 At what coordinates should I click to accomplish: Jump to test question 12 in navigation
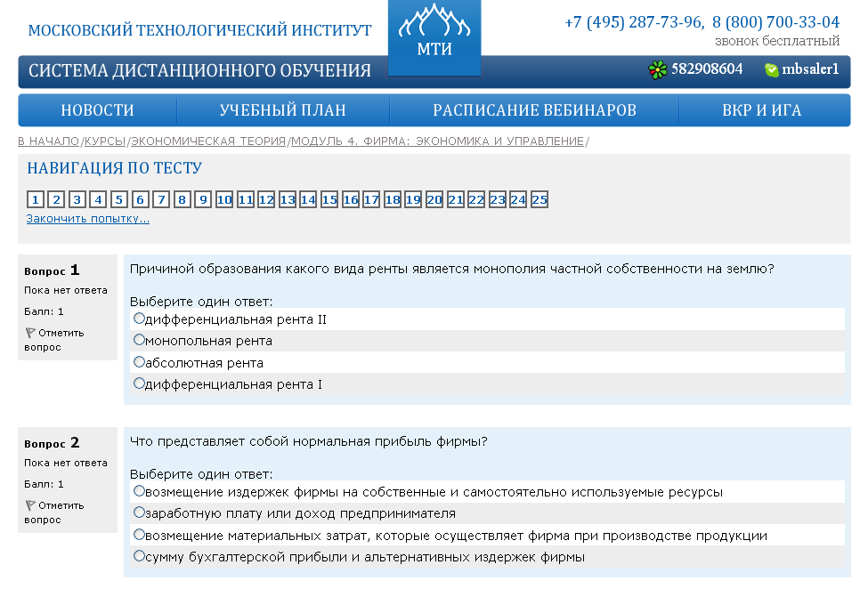point(266,199)
